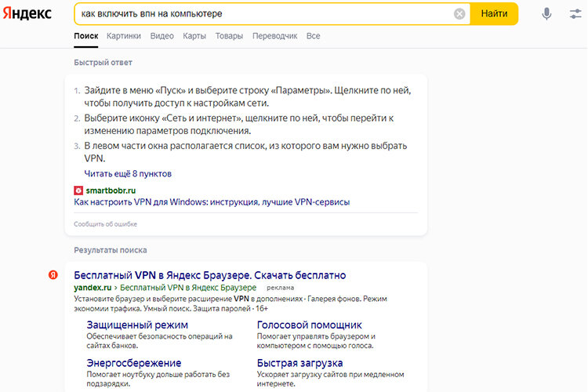
Task: Click text Обеспечивает безопасность операций на сайтах банков
Action: 159,341
